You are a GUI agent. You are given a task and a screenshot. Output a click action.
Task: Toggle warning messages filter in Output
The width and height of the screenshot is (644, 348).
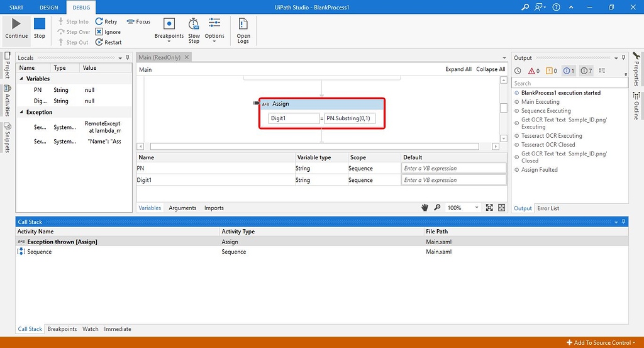[x=551, y=70]
